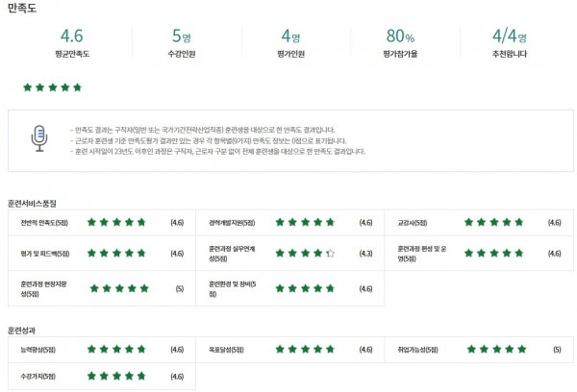Click the empty star in 훈련과정 실무연계성 row
This screenshot has width=577, height=392.
331,253
